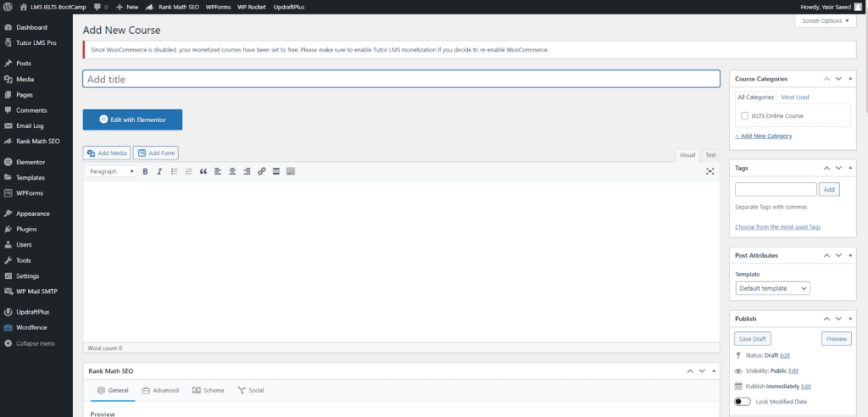Collapse the Publish panel
Screen dimensions: 868x417
coord(851,319)
